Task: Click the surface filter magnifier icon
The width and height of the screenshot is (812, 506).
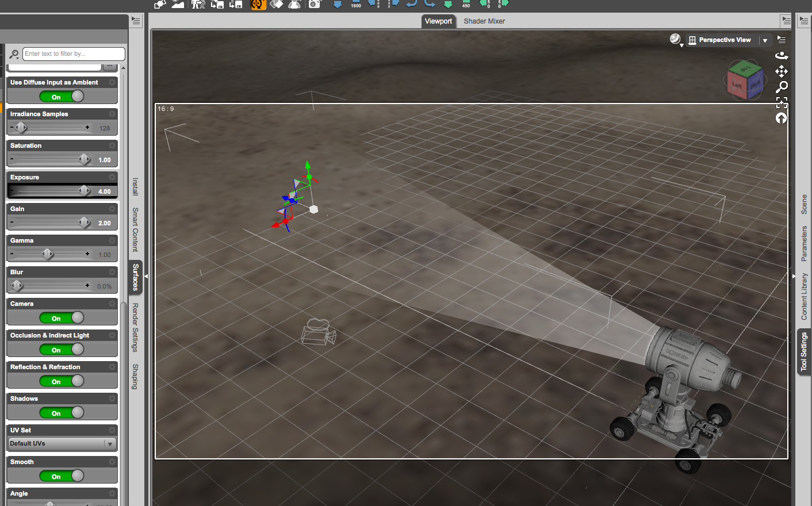Action: coord(14,54)
